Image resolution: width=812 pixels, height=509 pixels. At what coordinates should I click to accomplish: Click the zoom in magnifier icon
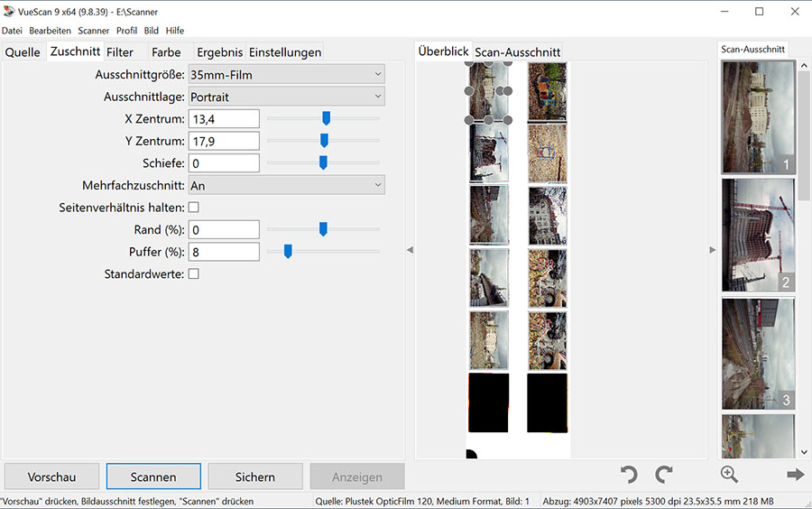click(x=730, y=475)
